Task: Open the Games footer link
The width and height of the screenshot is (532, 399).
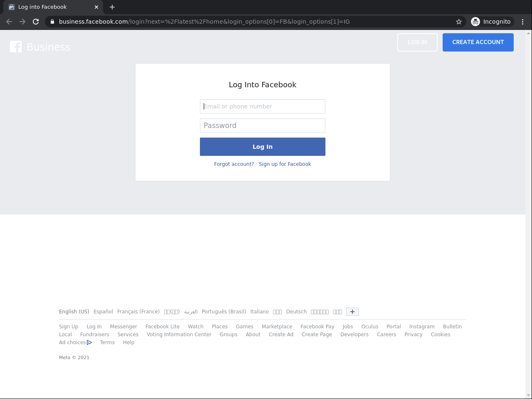Action: pyautogui.click(x=245, y=327)
